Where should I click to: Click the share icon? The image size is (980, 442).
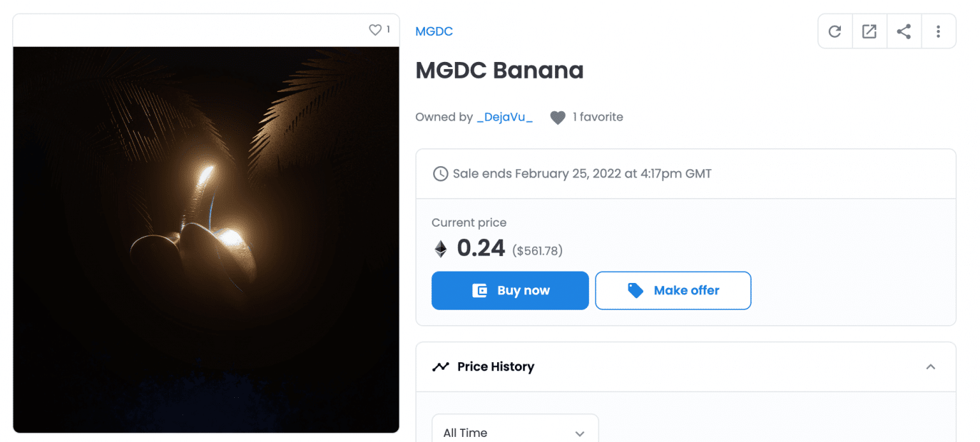click(903, 31)
